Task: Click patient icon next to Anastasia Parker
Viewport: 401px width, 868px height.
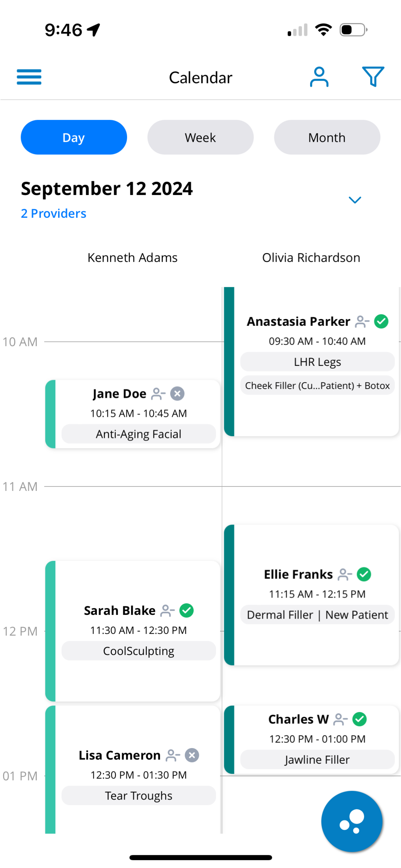Action: 362,322
